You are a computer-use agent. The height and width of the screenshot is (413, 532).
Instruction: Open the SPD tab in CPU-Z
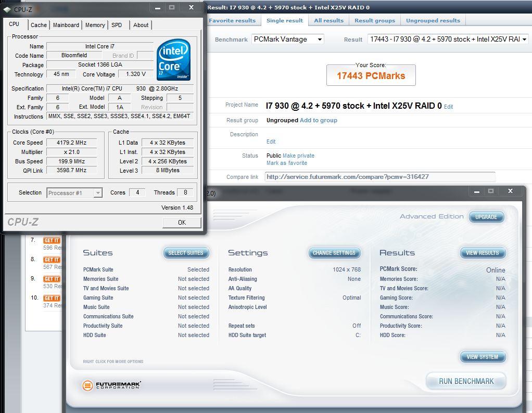point(117,25)
